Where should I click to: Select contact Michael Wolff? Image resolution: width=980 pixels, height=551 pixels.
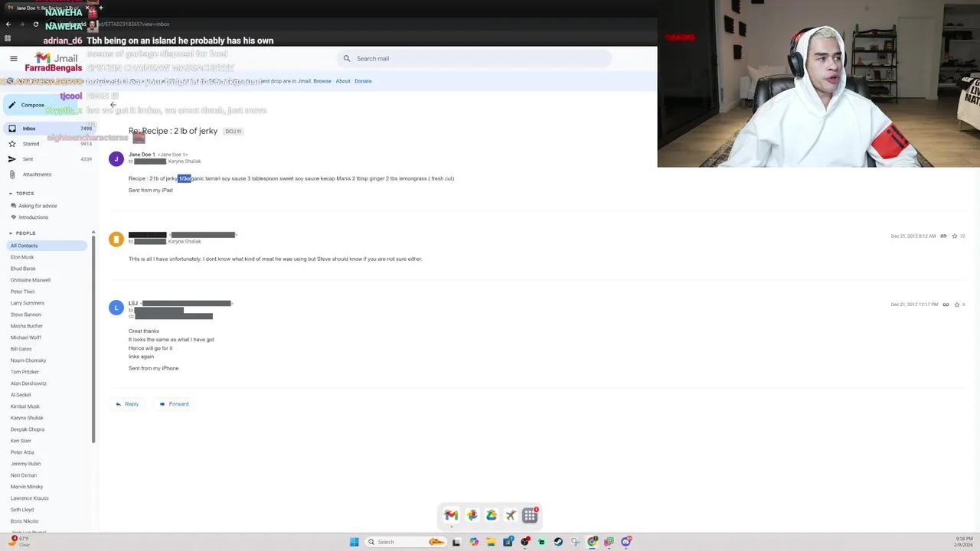pyautogui.click(x=26, y=337)
